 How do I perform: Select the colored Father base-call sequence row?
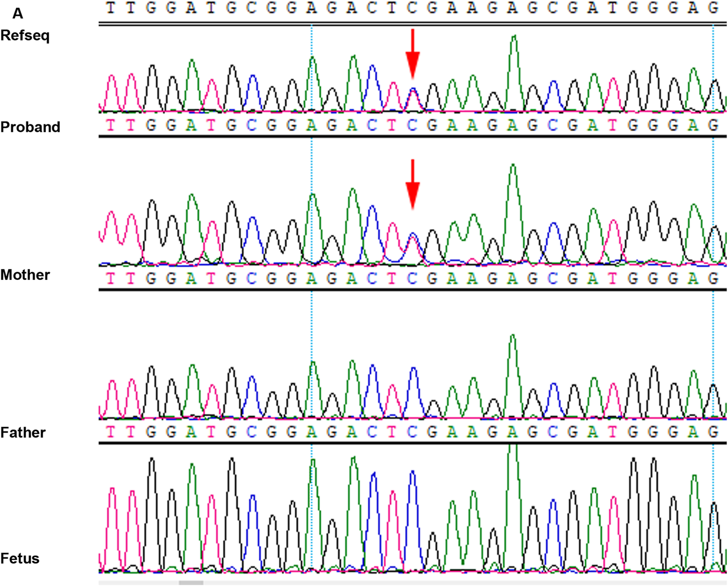pos(412,432)
